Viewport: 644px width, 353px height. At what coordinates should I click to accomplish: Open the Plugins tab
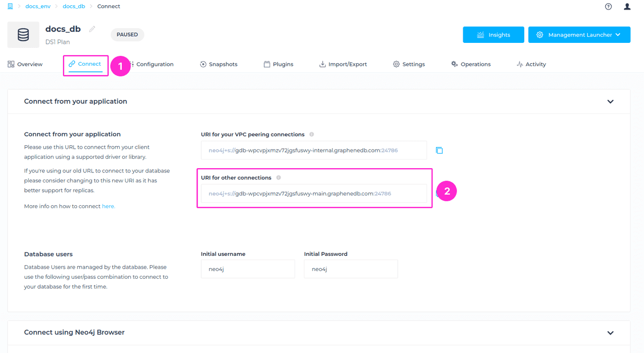(279, 64)
